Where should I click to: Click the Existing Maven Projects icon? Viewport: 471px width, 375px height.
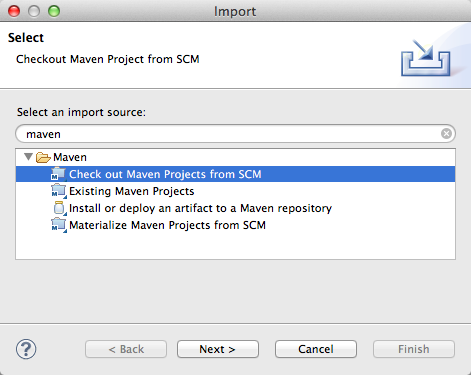point(59,191)
